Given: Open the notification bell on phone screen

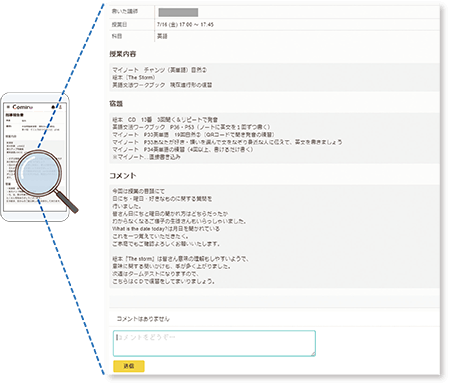Looking at the screenshot, I should (53, 107).
